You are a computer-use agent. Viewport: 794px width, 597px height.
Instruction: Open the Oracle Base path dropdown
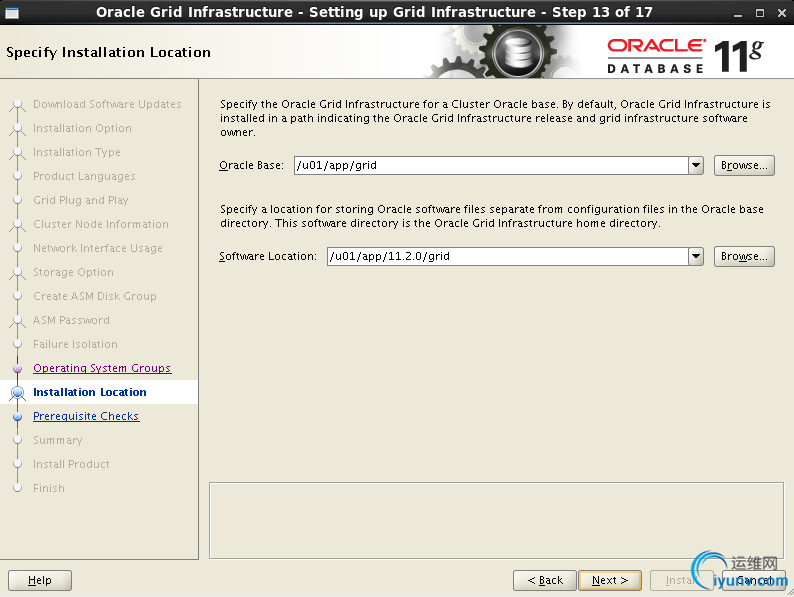pos(696,166)
